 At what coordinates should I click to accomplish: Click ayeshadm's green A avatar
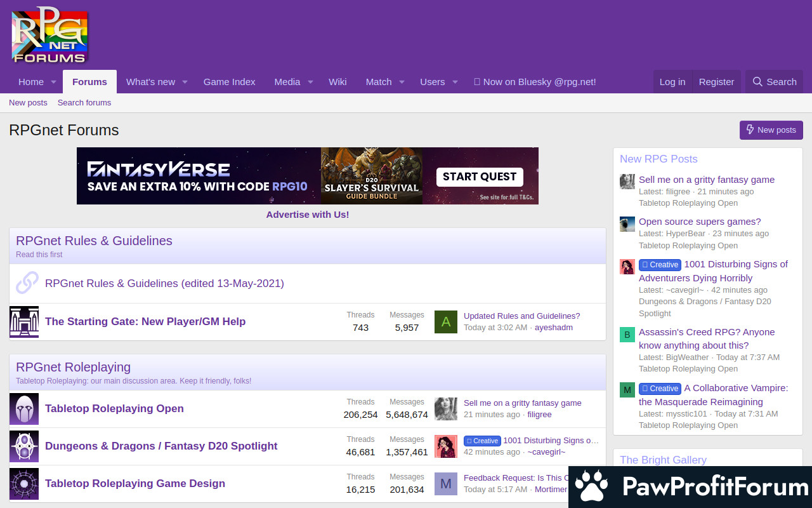(x=446, y=322)
